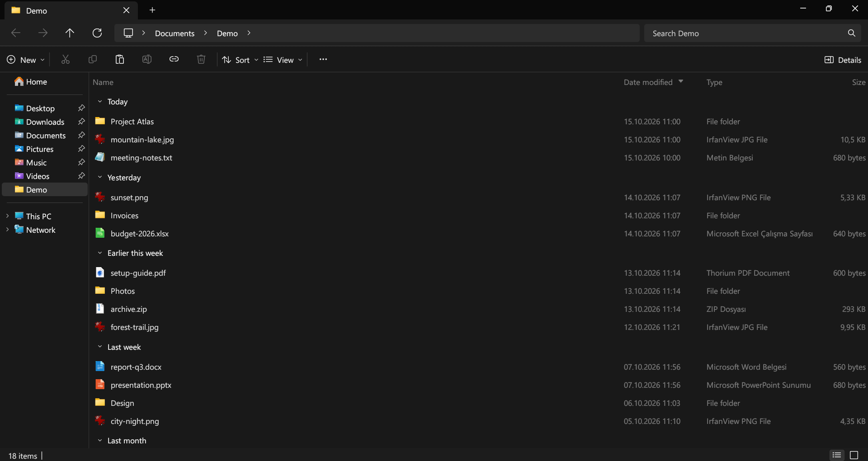Collapse the Last week group
This screenshot has width=868, height=461.
click(x=100, y=347)
